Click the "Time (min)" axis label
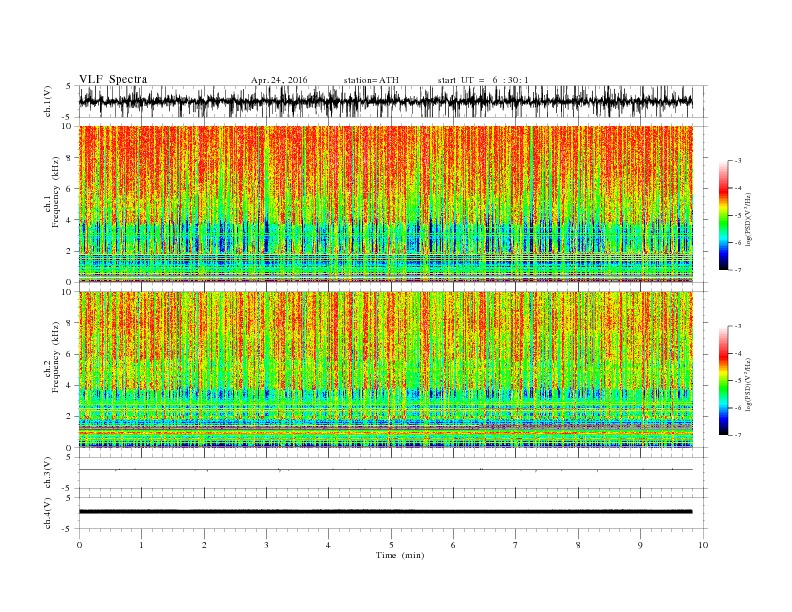The height and width of the screenshot is (612, 792). point(400,555)
